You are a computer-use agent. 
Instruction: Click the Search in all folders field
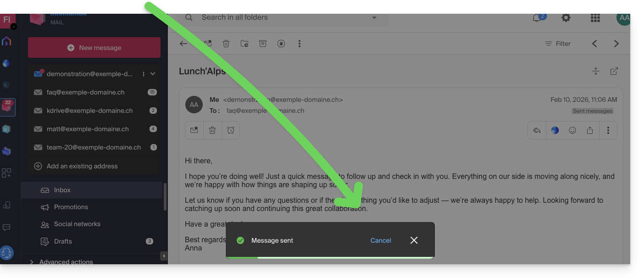pyautogui.click(x=275, y=18)
